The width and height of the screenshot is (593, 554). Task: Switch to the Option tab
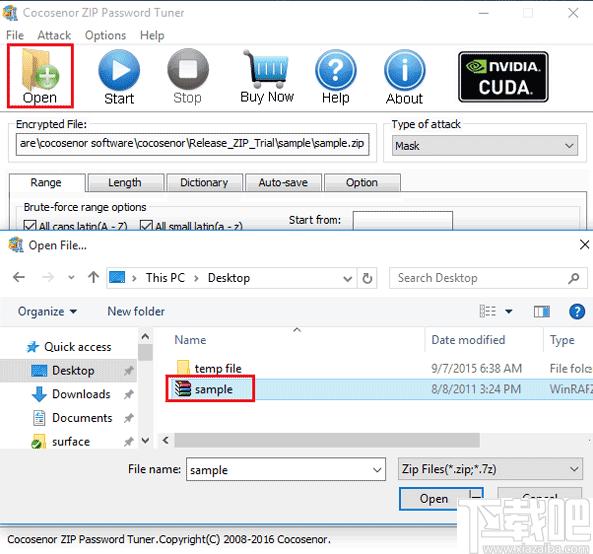click(x=362, y=183)
